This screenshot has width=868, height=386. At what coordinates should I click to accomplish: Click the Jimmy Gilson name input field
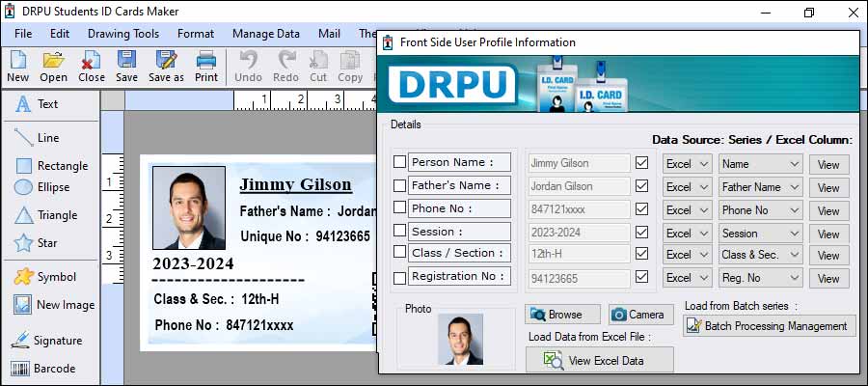tap(579, 163)
